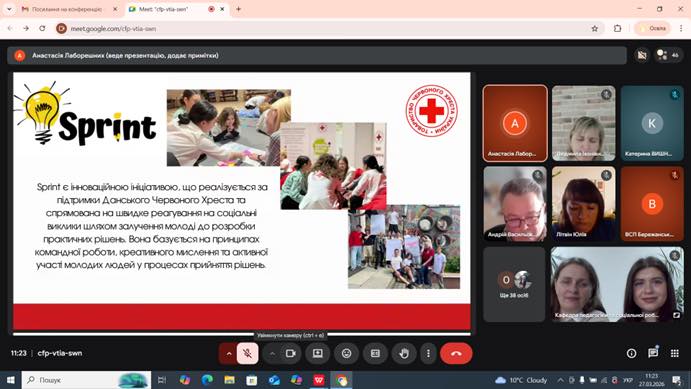Open the 'Ще 38 осіб' more participants tile

514,284
